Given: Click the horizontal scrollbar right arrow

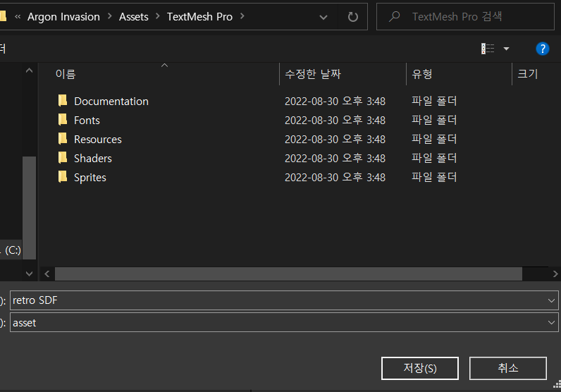Looking at the screenshot, I should point(555,274).
